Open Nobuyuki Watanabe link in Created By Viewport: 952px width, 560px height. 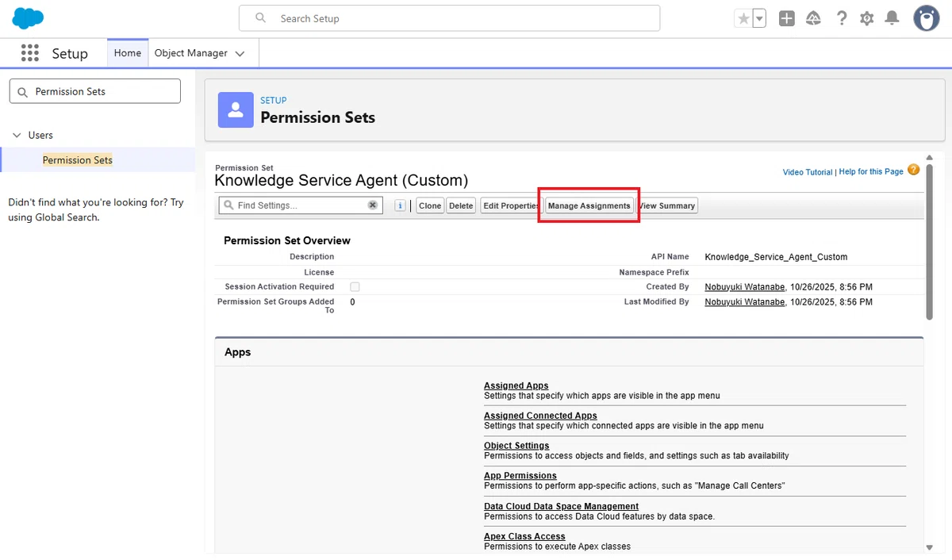[x=744, y=287]
